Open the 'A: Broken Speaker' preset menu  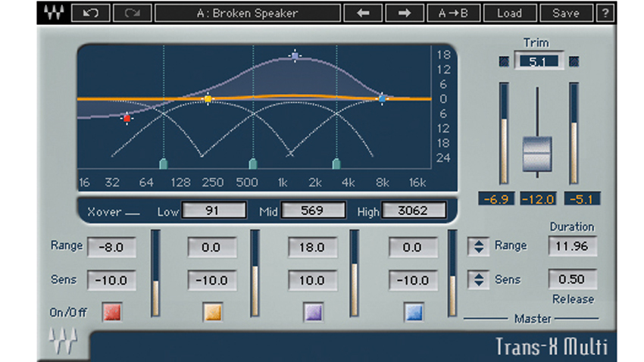point(247,13)
